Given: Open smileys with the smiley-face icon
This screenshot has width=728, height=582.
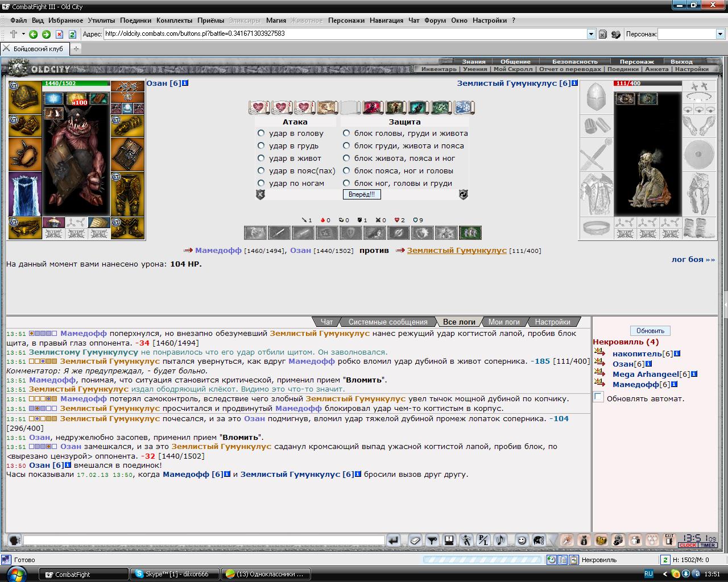Looking at the screenshot, I should [x=522, y=540].
